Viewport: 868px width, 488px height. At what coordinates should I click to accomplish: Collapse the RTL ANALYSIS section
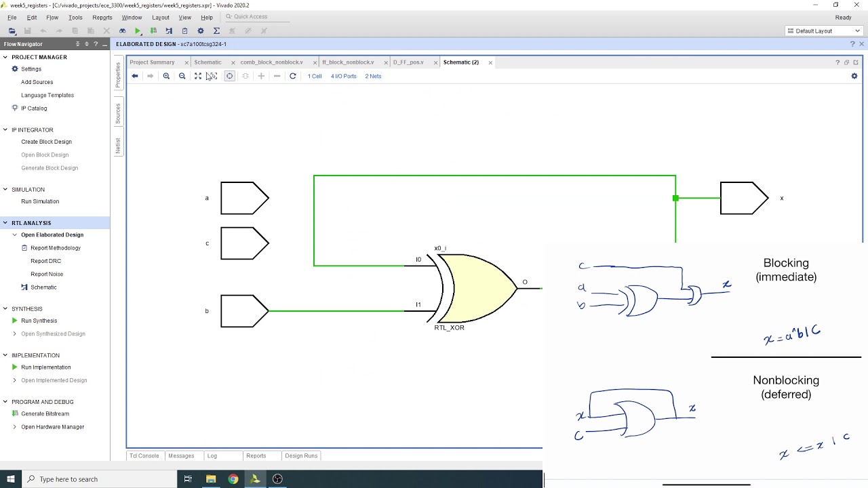(x=5, y=222)
